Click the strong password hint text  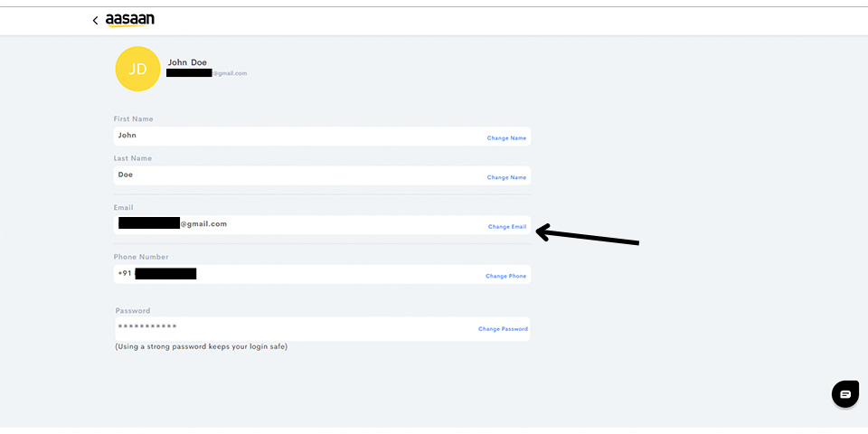[201, 346]
